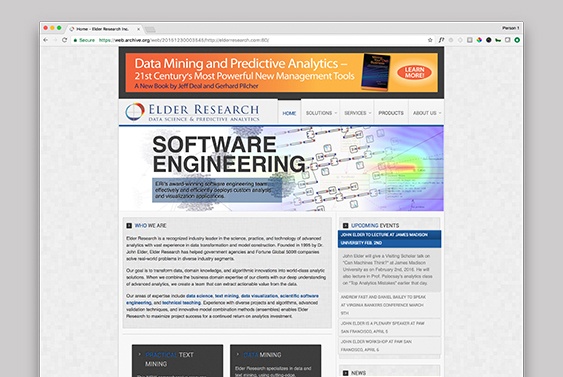Expand John Elder plenary speaker PAW event

pyautogui.click(x=389, y=327)
